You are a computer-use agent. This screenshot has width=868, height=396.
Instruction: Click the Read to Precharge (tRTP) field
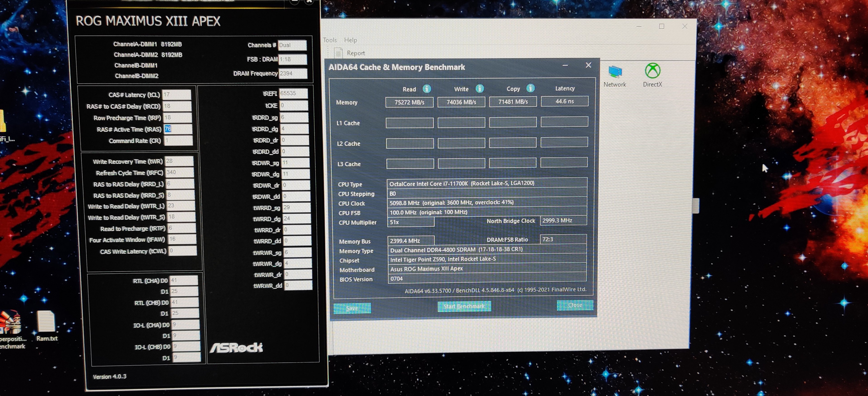click(182, 228)
